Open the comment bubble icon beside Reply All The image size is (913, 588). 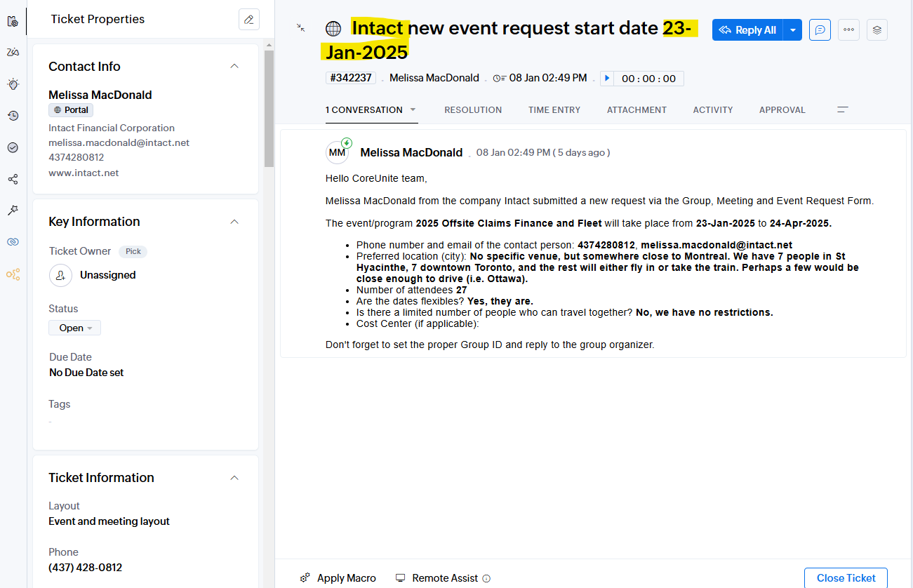[820, 30]
